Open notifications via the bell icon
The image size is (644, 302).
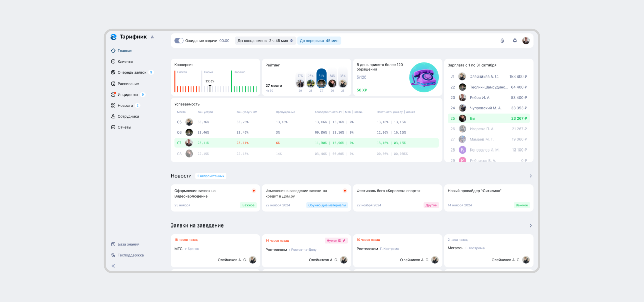(x=515, y=41)
